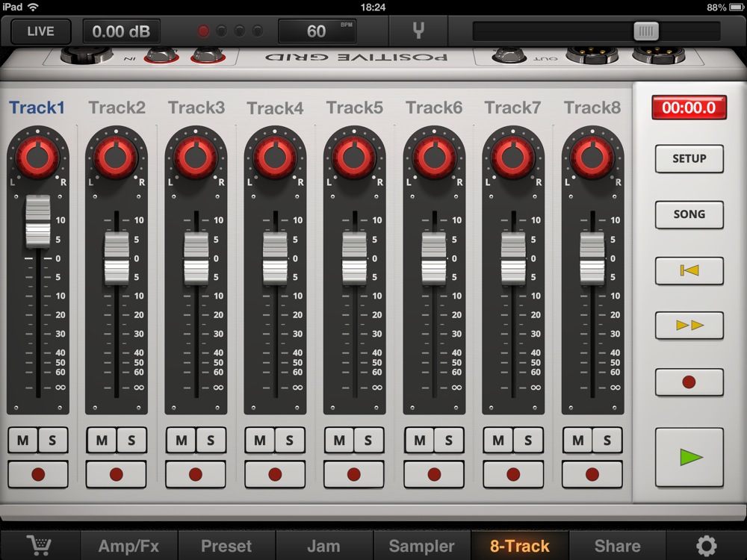Mute Track1
This screenshot has width=747, height=560.
click(23, 440)
